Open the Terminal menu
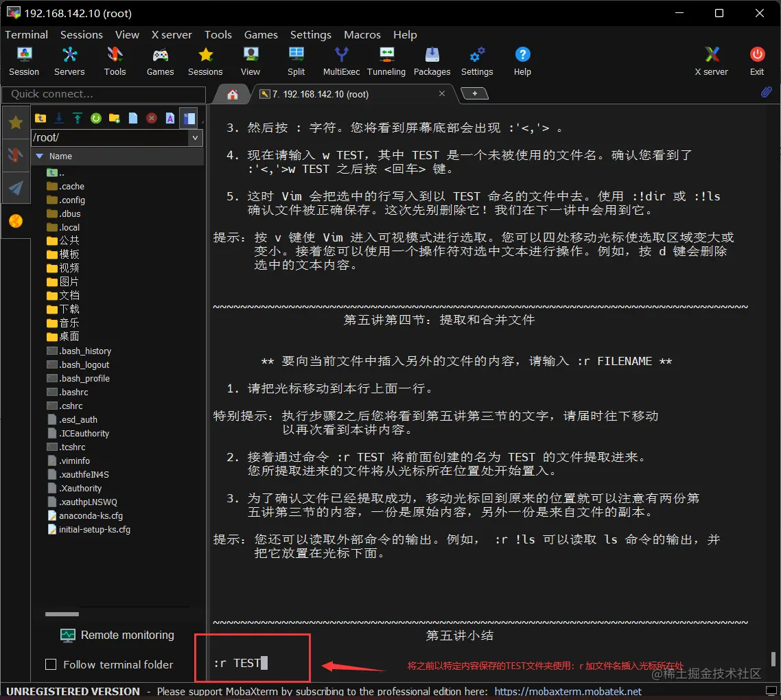 (x=26, y=34)
